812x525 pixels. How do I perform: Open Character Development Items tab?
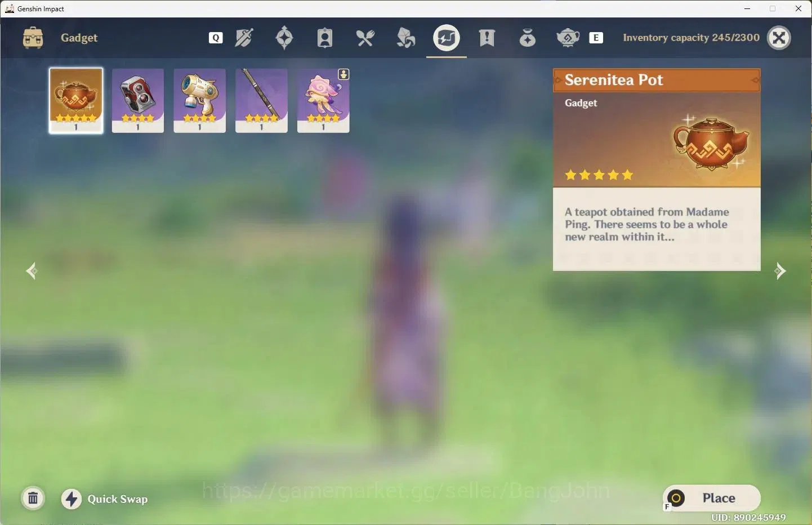pyautogui.click(x=325, y=38)
